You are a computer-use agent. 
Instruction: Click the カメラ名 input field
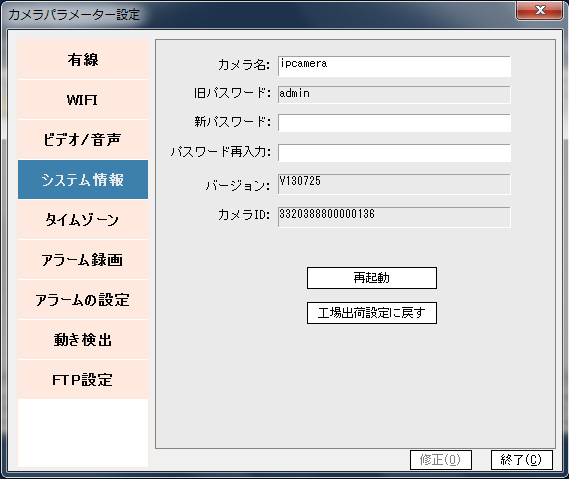(394, 66)
